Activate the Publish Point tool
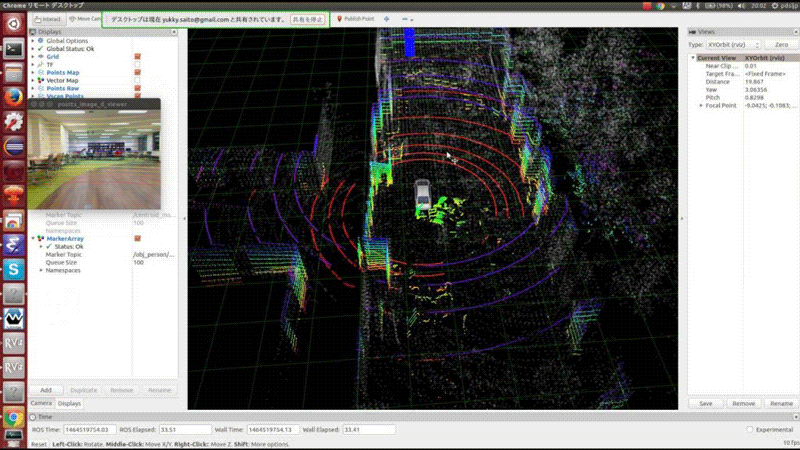The image size is (800, 450). pos(357,19)
